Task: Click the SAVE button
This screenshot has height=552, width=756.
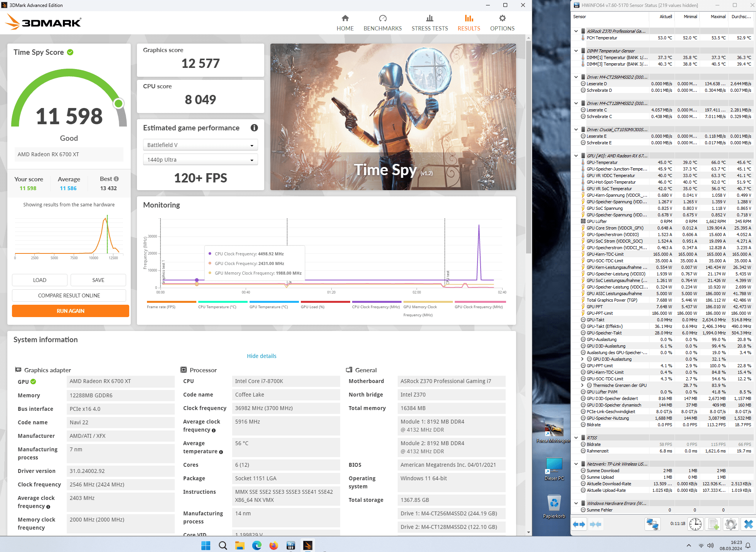Action: coord(98,280)
